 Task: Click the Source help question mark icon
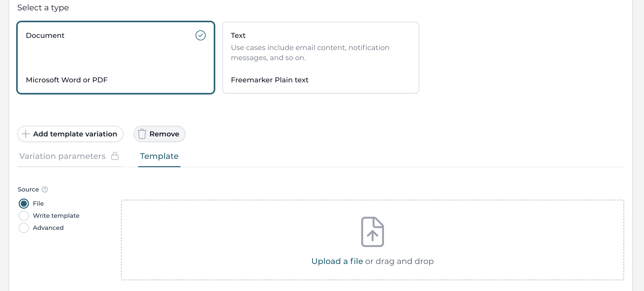pos(45,189)
